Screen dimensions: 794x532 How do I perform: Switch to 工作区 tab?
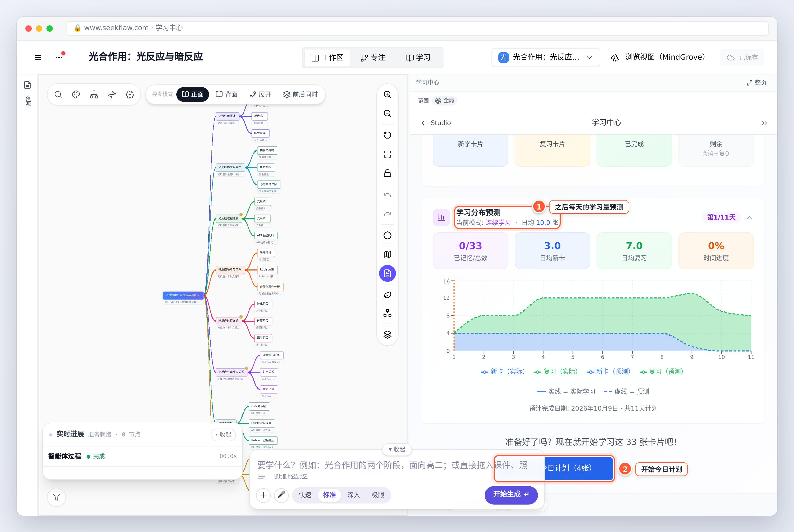(327, 58)
